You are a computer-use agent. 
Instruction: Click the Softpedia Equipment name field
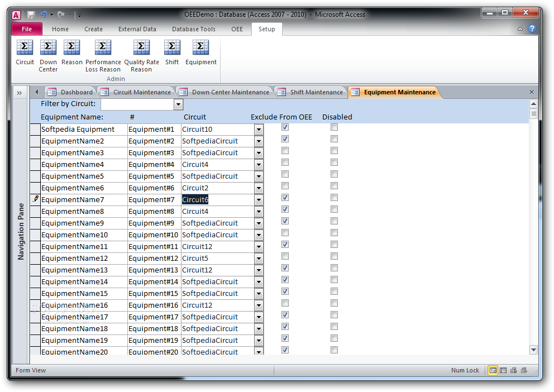click(x=84, y=129)
